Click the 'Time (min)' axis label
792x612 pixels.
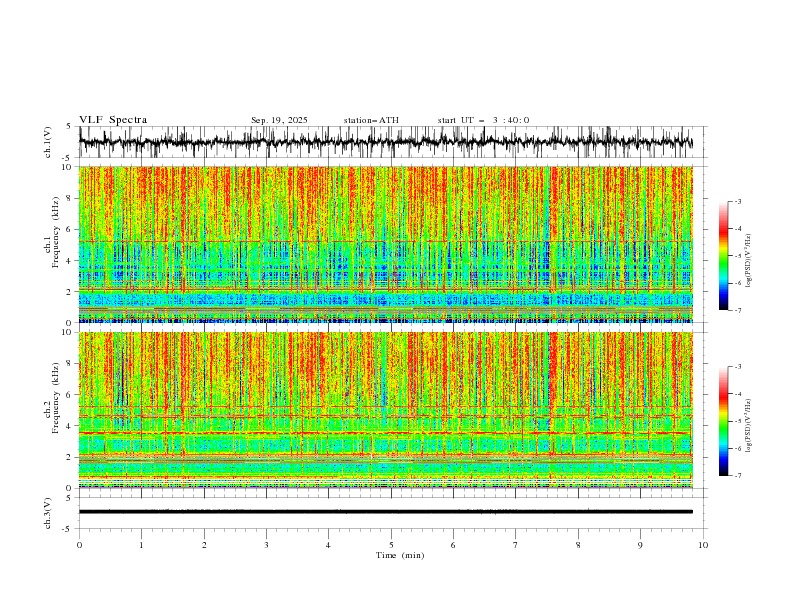400,555
